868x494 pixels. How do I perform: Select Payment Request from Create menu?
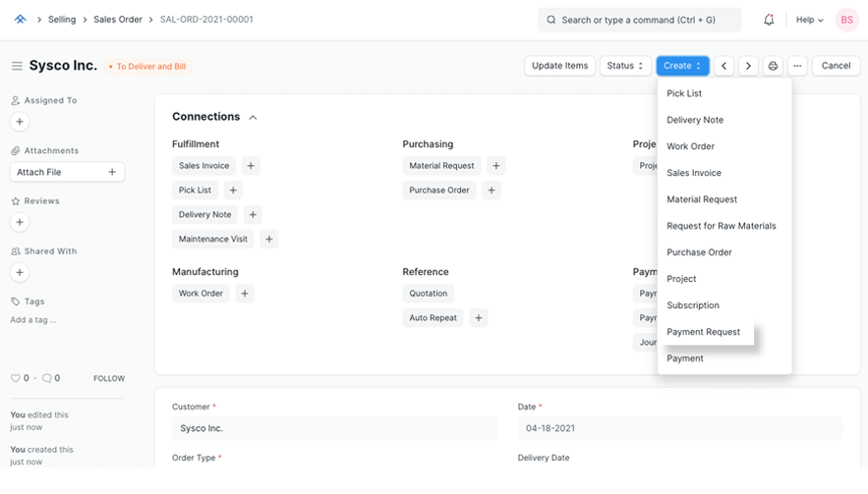tap(704, 332)
